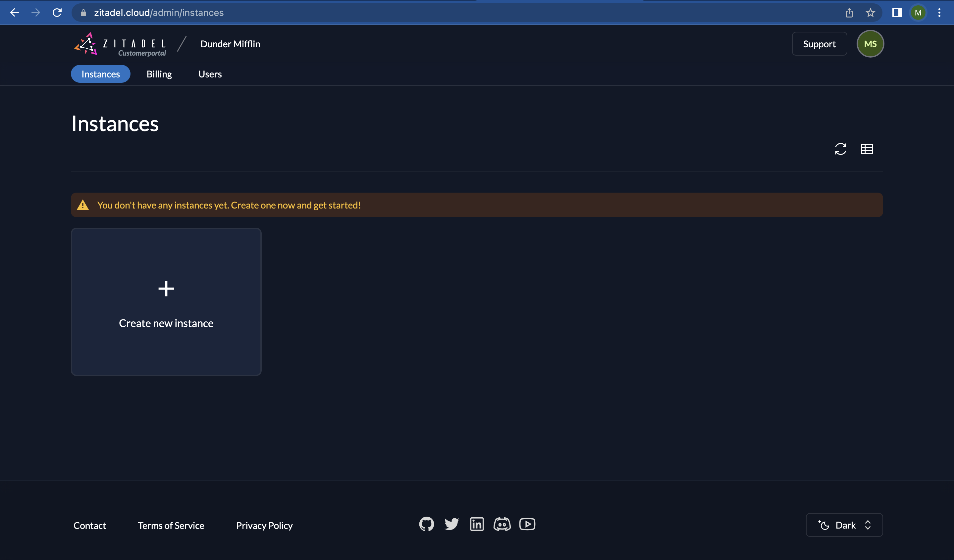This screenshot has width=954, height=560.
Task: Refresh the instances list
Action: click(x=840, y=149)
